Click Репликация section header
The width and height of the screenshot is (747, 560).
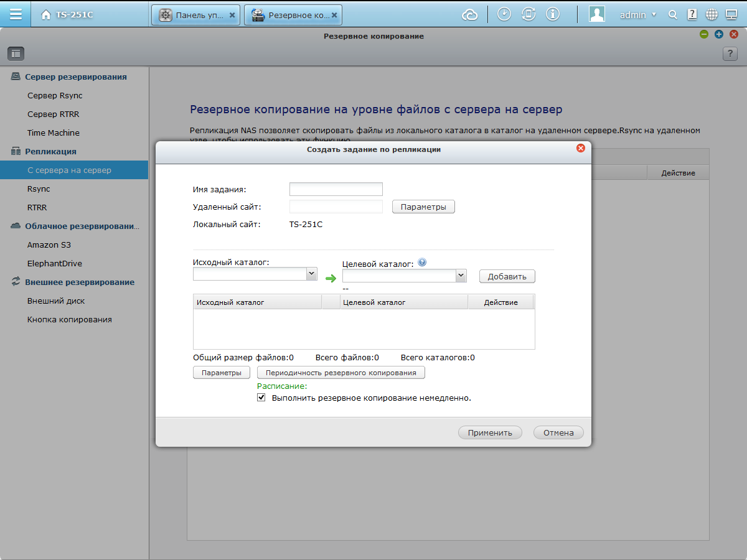50,151
